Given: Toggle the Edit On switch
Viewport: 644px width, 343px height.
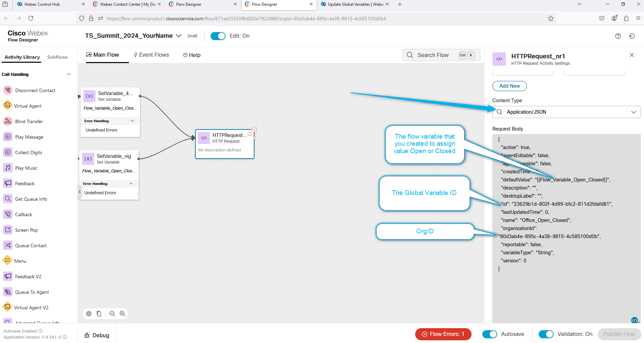Looking at the screenshot, I should (x=218, y=36).
